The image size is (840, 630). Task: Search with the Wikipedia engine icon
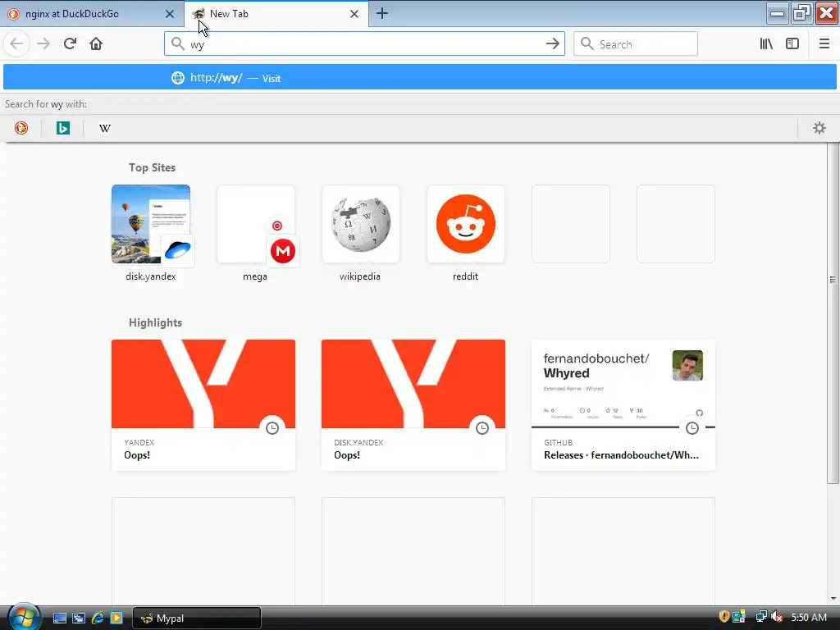(x=105, y=128)
